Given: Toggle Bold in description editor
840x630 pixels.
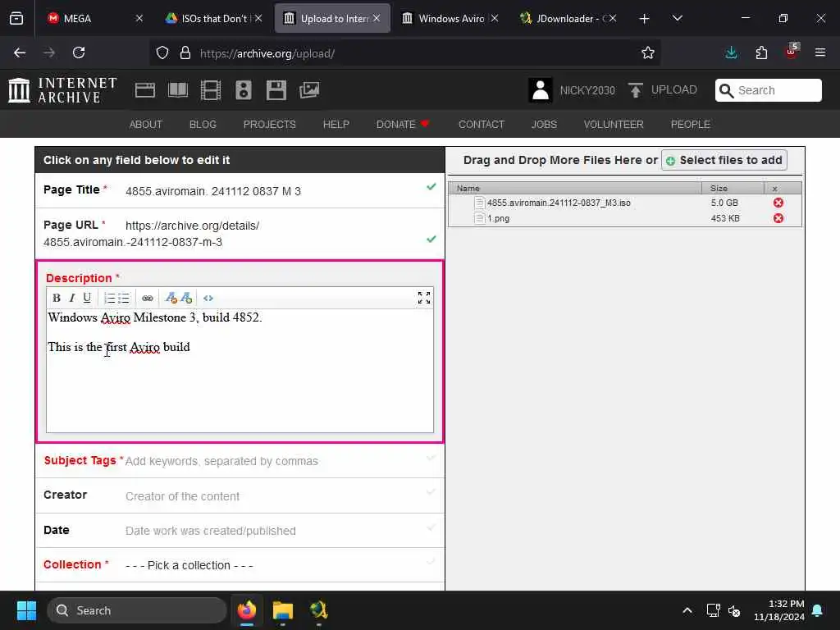Looking at the screenshot, I should 57,298.
